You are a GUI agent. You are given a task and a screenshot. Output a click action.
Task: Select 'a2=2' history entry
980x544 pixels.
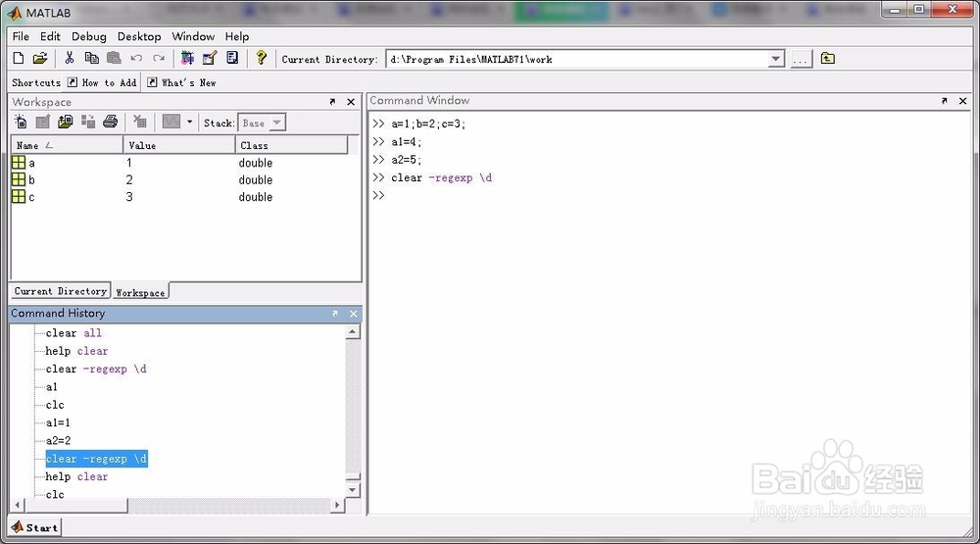point(58,441)
